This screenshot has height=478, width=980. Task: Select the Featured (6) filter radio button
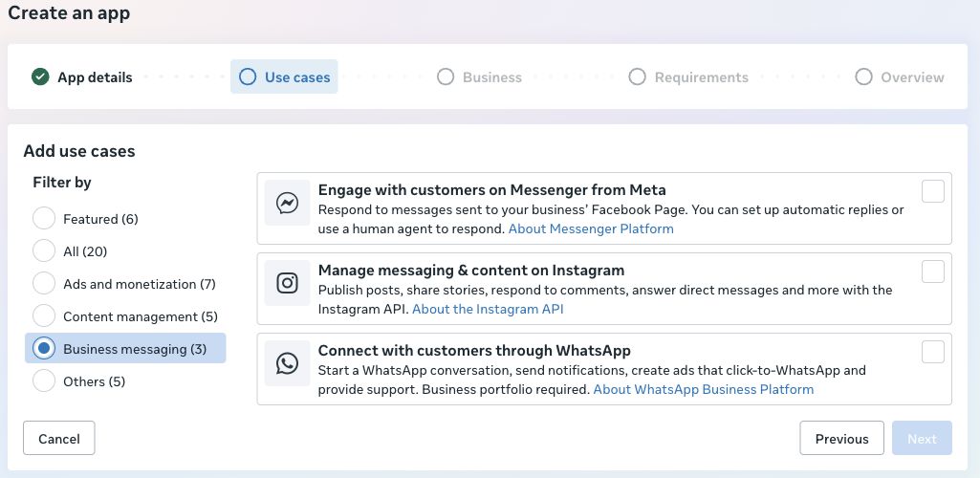(44, 219)
